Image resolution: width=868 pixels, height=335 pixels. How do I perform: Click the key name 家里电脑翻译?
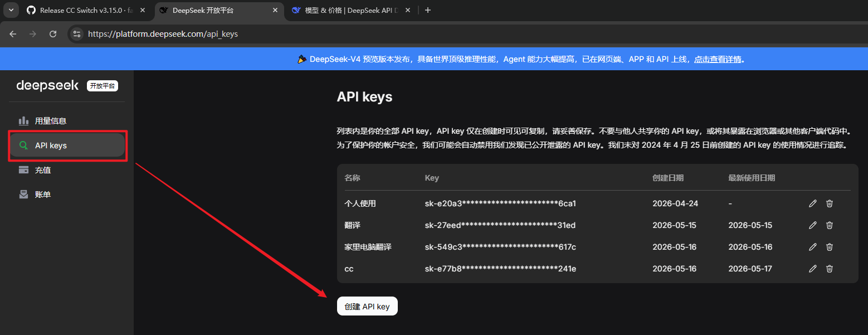(x=368, y=247)
